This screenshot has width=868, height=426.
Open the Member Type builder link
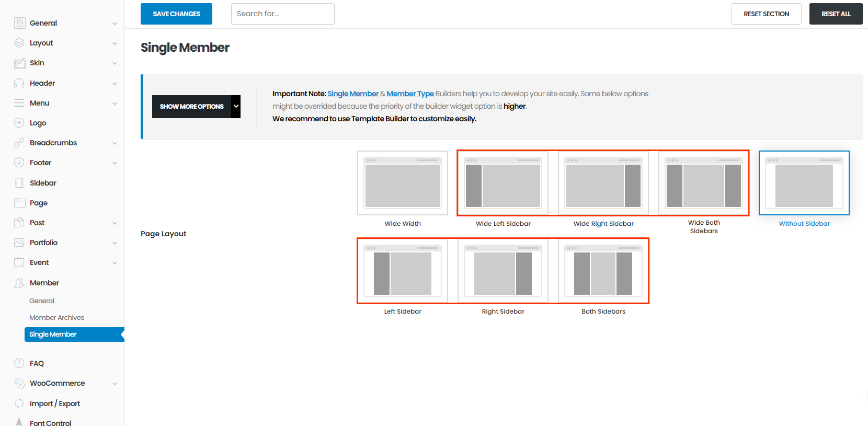[410, 94]
